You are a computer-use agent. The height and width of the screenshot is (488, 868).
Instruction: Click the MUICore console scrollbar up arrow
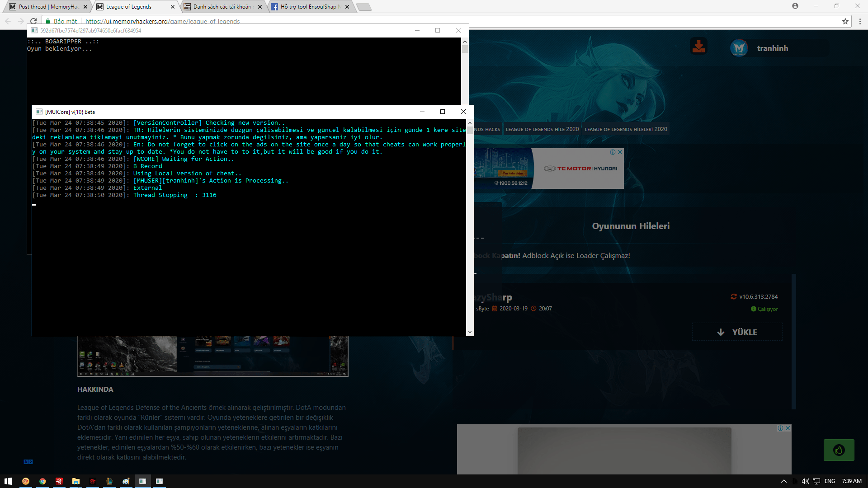tap(470, 122)
